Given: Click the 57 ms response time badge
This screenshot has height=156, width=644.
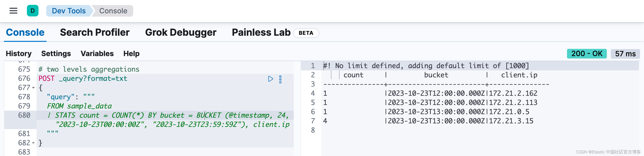Looking at the screenshot, I should coord(625,54).
